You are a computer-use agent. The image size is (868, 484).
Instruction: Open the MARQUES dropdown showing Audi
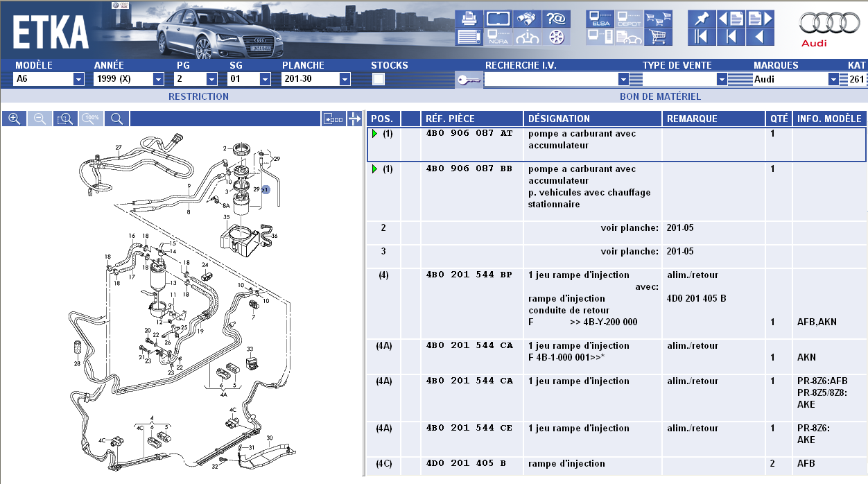[x=833, y=79]
